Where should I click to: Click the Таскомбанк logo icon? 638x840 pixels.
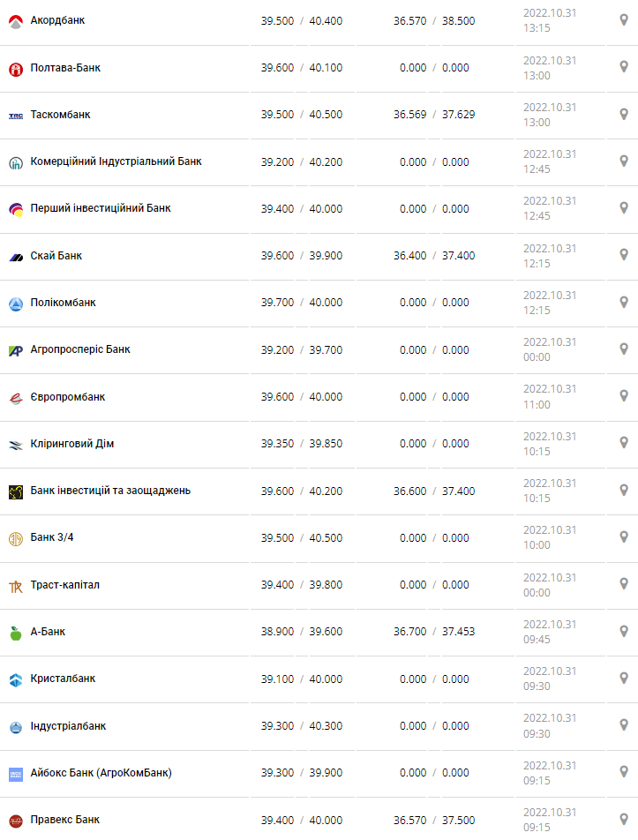point(15,116)
